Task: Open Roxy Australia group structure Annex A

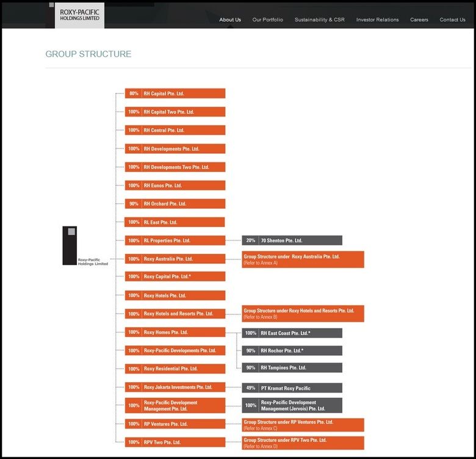Action: 303,259
